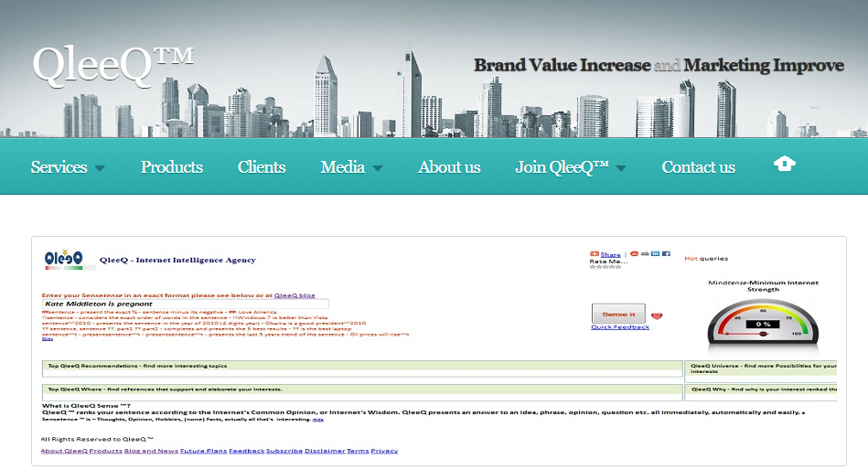Open About us in navigation
868x470 pixels.
point(449,167)
